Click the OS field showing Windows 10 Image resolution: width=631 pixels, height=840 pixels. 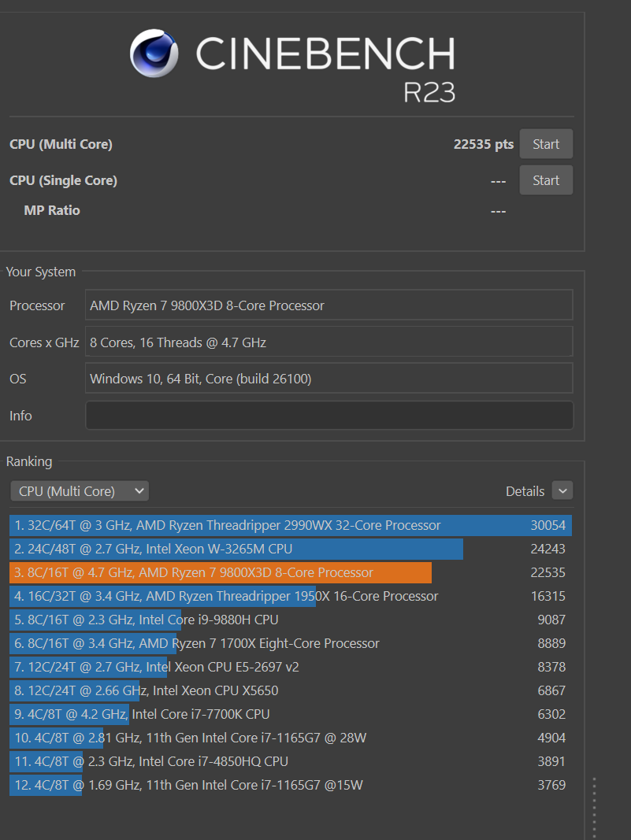click(329, 379)
